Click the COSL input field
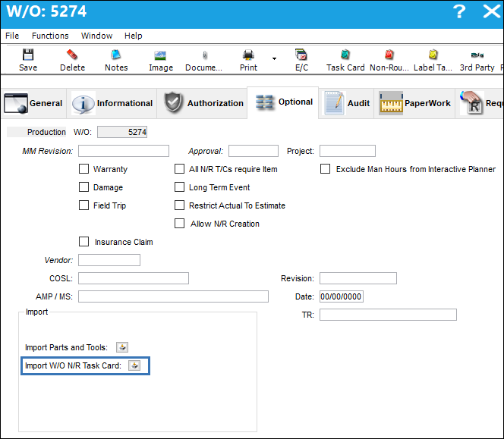This screenshot has height=439, width=504. coord(134,278)
